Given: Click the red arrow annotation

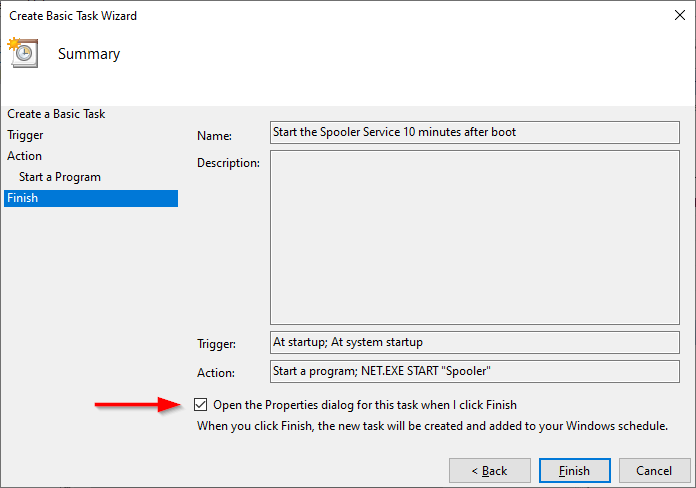Looking at the screenshot, I should 138,405.
